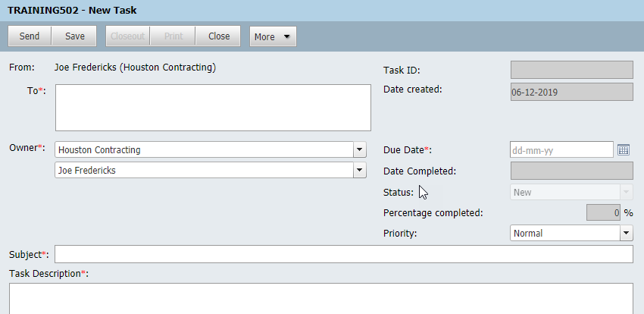Open the More menu

(273, 36)
